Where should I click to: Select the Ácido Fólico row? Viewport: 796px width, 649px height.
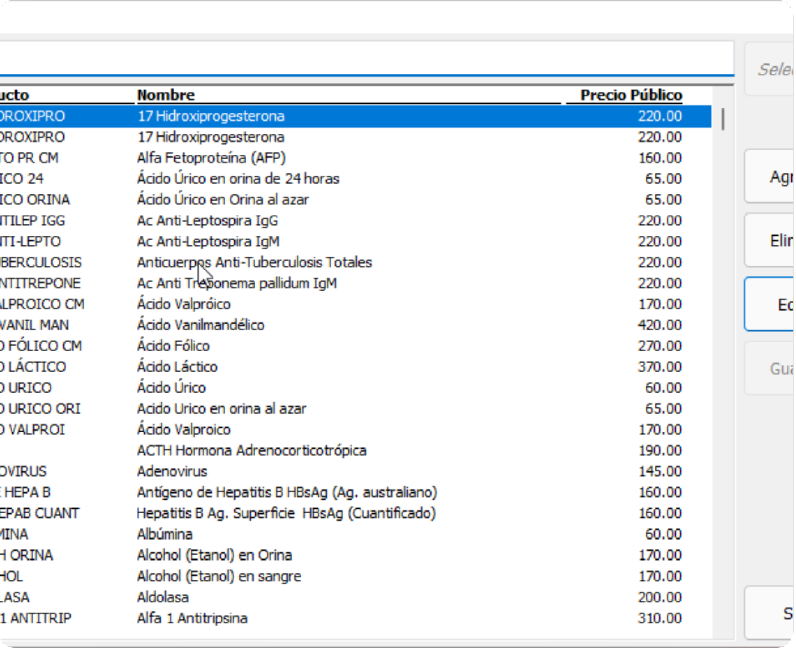pyautogui.click(x=173, y=346)
